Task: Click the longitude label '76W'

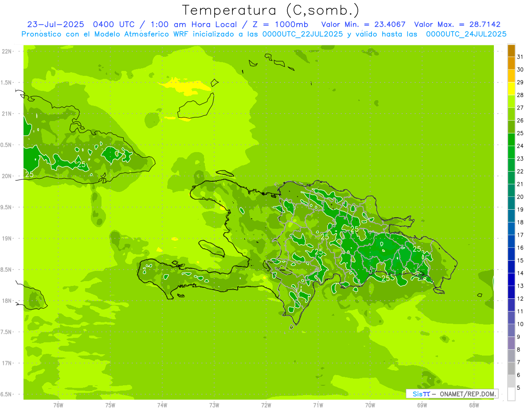Action: tap(58, 405)
